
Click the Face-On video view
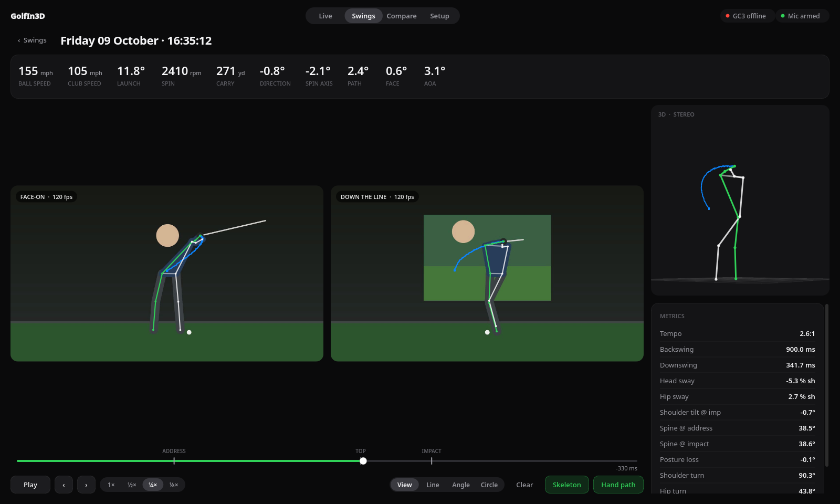(167, 273)
